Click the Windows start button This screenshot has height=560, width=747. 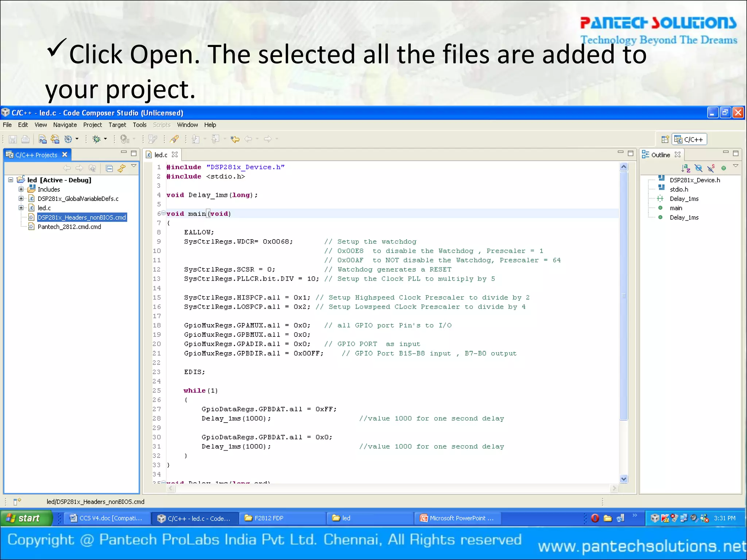click(x=26, y=518)
